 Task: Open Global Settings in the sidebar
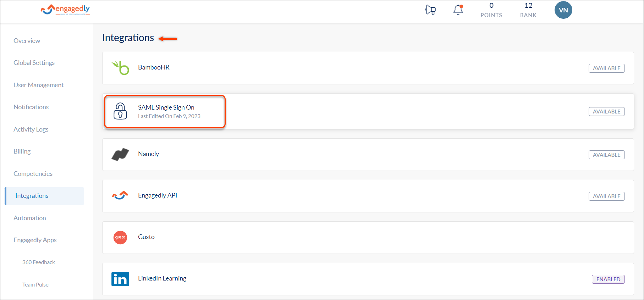tap(34, 63)
